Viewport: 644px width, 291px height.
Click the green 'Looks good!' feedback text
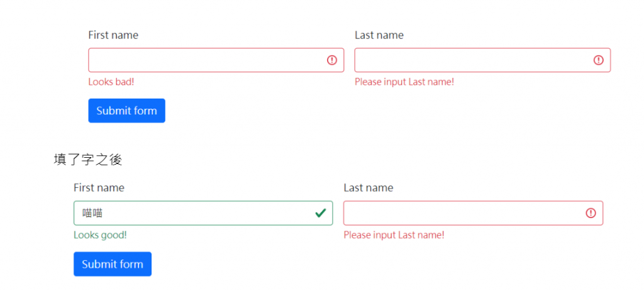pyautogui.click(x=100, y=235)
